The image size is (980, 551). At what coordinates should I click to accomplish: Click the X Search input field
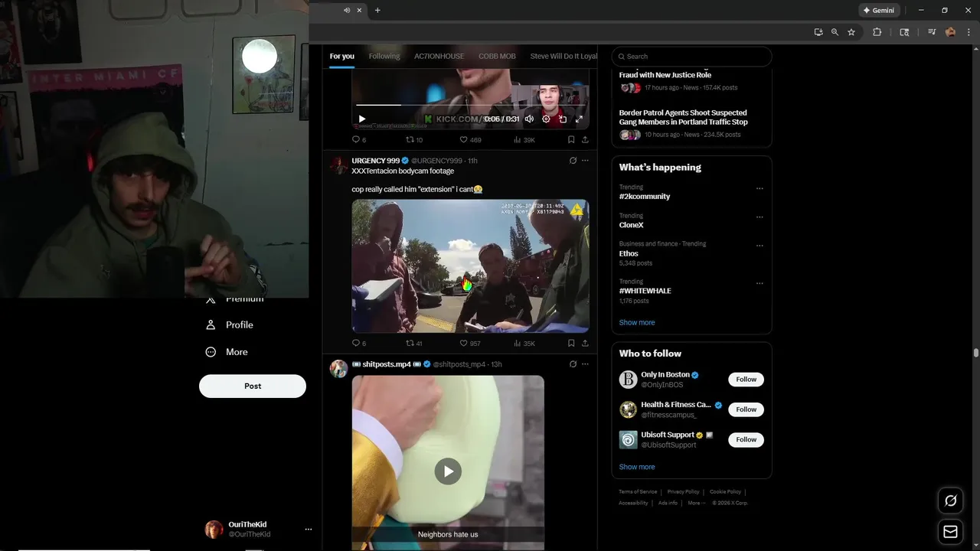tap(692, 56)
